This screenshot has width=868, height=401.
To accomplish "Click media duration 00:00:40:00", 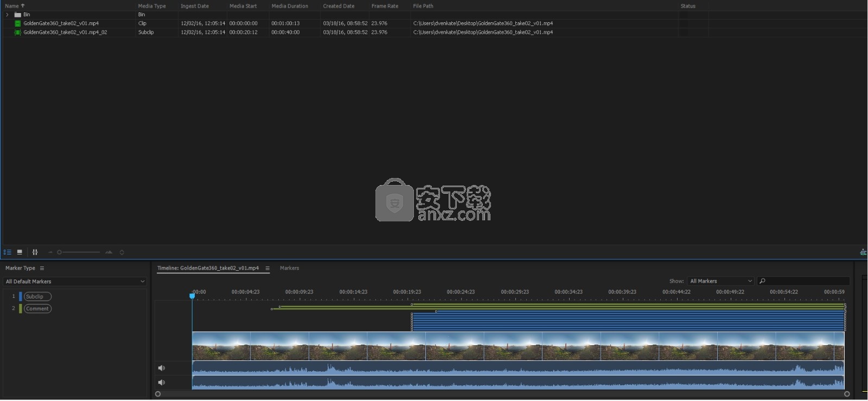I will (285, 32).
